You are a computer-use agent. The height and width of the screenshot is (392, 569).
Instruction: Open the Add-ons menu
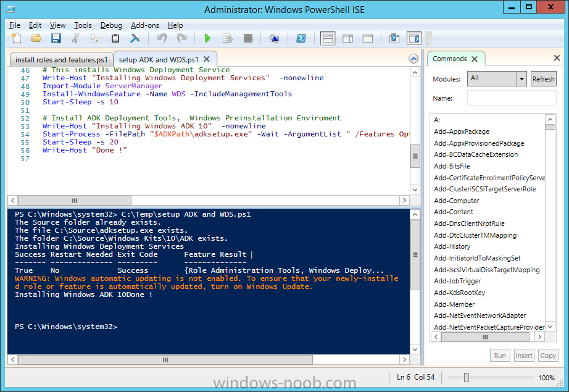tap(145, 25)
